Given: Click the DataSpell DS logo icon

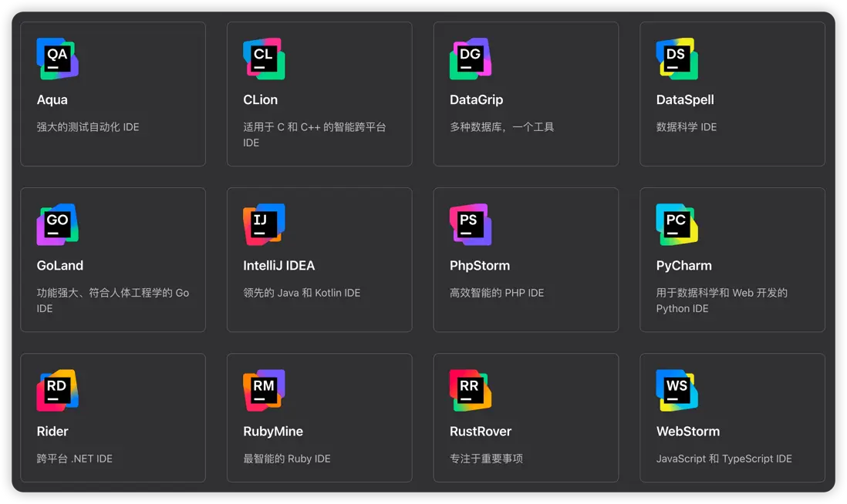Looking at the screenshot, I should tap(677, 59).
